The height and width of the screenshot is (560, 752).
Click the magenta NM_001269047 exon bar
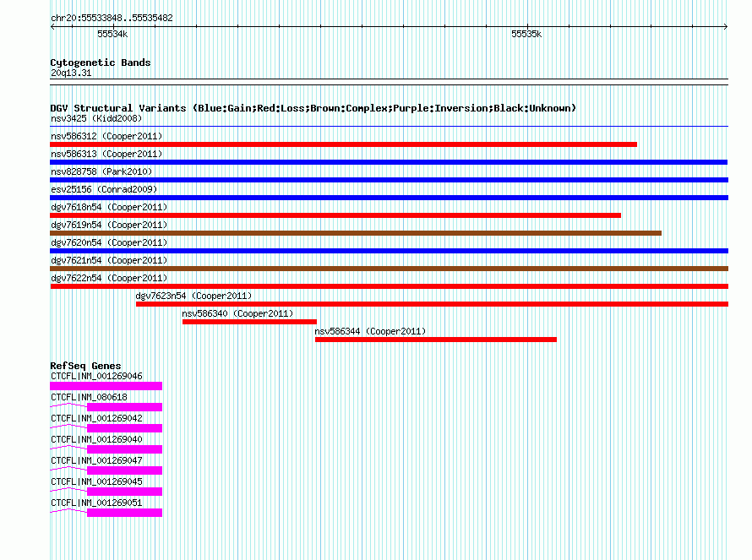125,470
